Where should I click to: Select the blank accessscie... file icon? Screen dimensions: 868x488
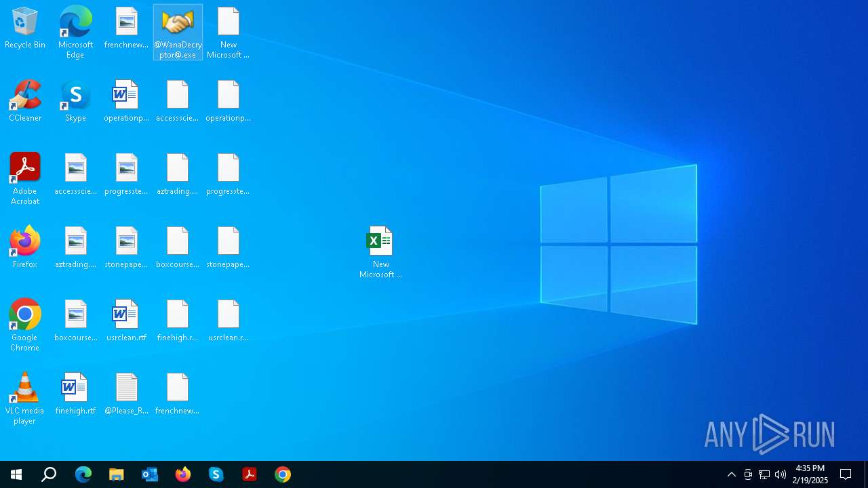(x=178, y=102)
